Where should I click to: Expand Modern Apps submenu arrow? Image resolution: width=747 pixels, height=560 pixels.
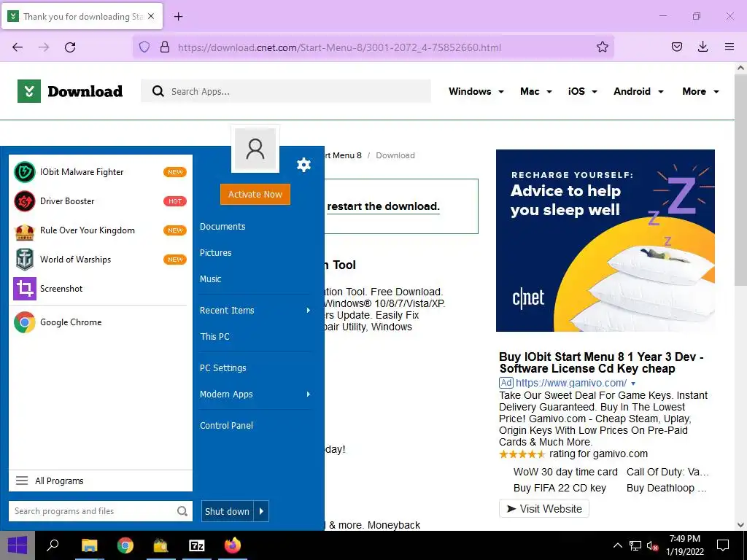coord(309,394)
